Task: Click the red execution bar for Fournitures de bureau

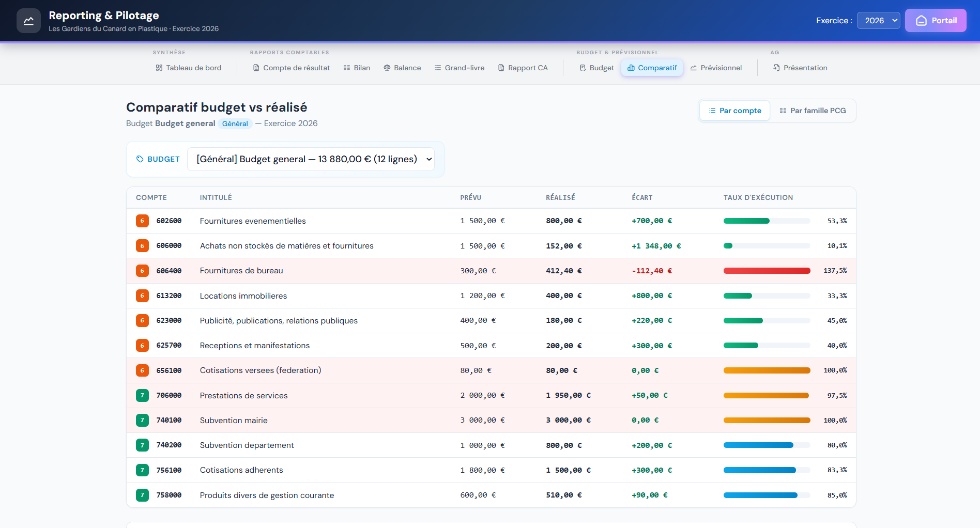Action: point(767,270)
